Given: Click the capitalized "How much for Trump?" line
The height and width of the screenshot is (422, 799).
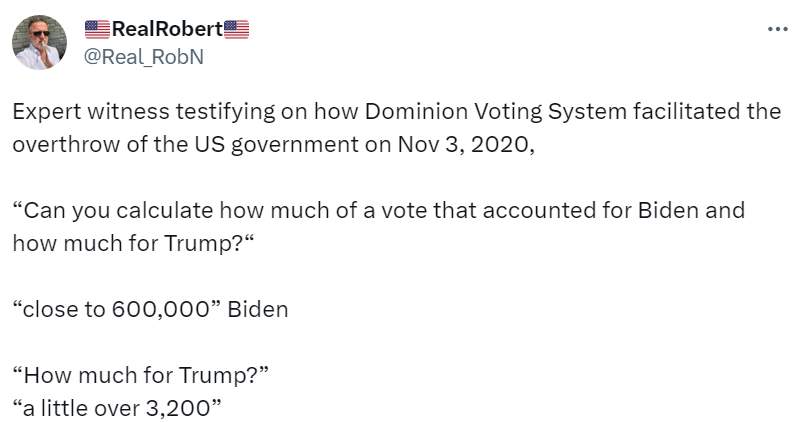Looking at the screenshot, I should pyautogui.click(x=142, y=376).
